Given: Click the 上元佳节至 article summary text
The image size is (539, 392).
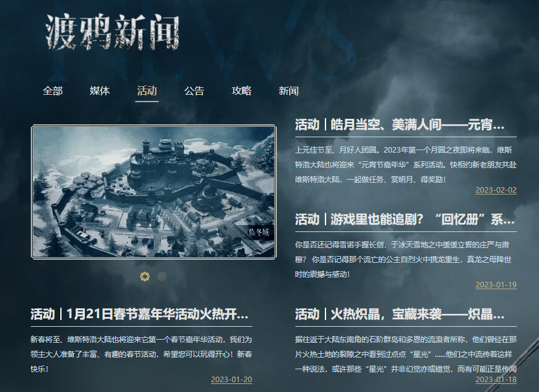Looking at the screenshot, I should [x=405, y=165].
